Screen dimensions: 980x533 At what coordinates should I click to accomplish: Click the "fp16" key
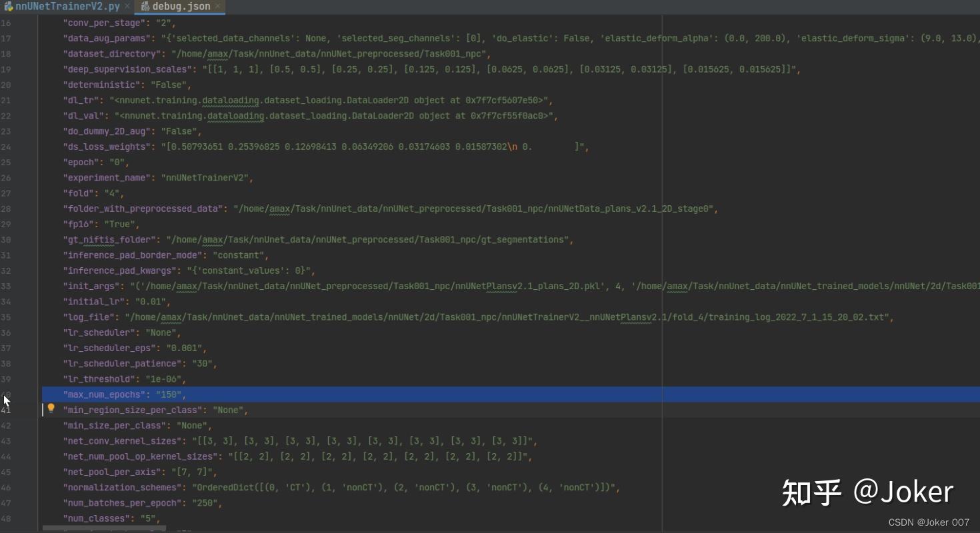coord(78,224)
